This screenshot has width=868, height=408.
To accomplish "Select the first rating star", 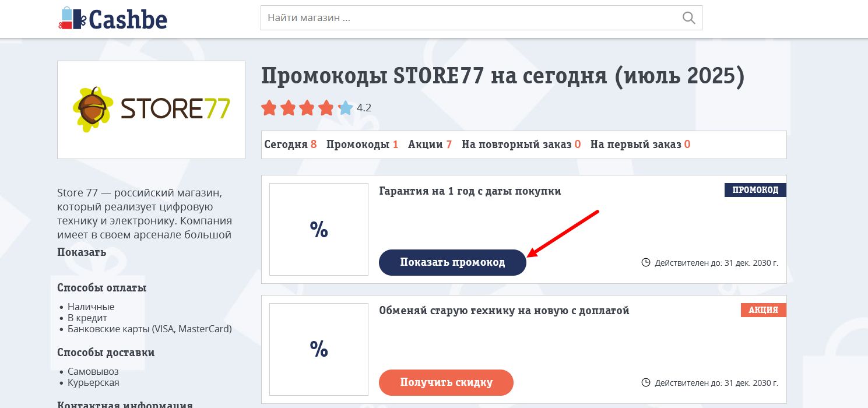I will pyautogui.click(x=269, y=108).
